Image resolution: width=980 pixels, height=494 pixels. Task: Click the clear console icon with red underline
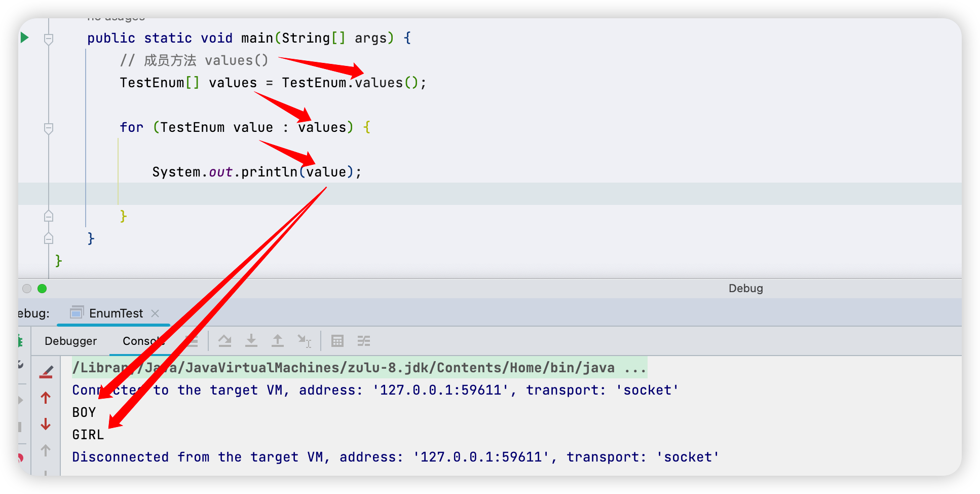[x=46, y=372]
